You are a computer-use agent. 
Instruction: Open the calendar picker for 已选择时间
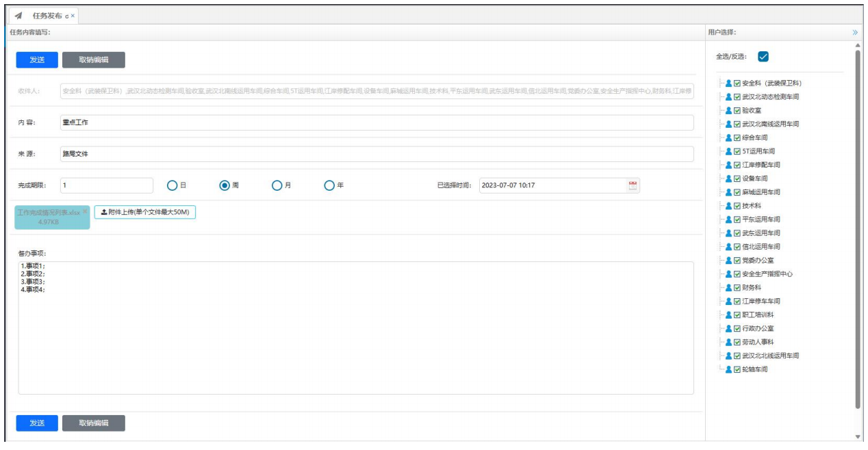tap(633, 185)
